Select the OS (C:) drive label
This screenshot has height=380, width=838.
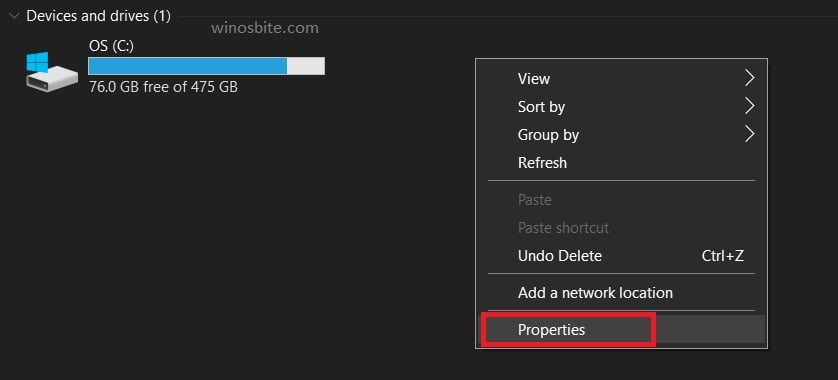pyautogui.click(x=111, y=46)
